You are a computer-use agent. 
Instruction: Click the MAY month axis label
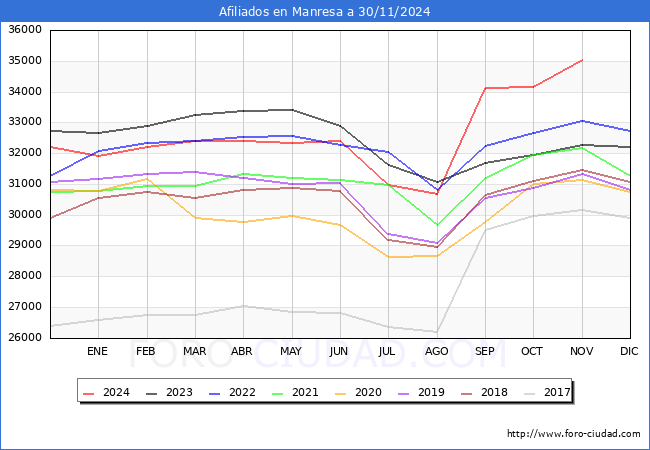pyautogui.click(x=291, y=351)
